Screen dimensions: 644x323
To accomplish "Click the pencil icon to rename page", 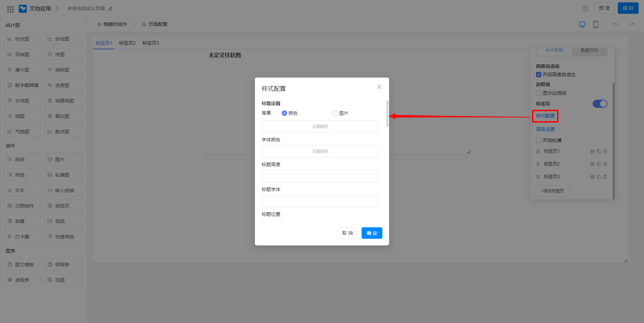I will [111, 9].
